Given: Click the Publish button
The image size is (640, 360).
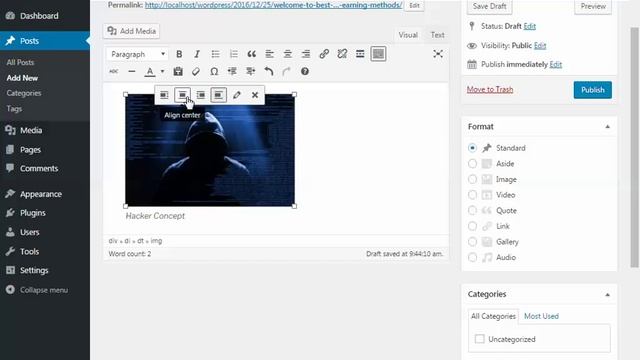Looking at the screenshot, I should pyautogui.click(x=593, y=90).
